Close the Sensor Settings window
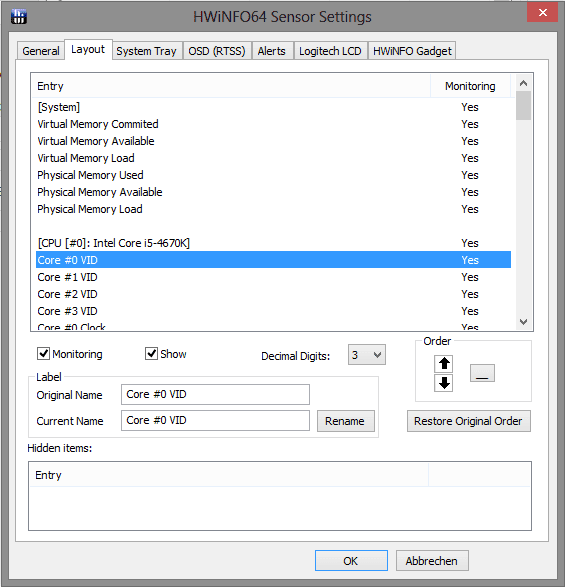 543,13
